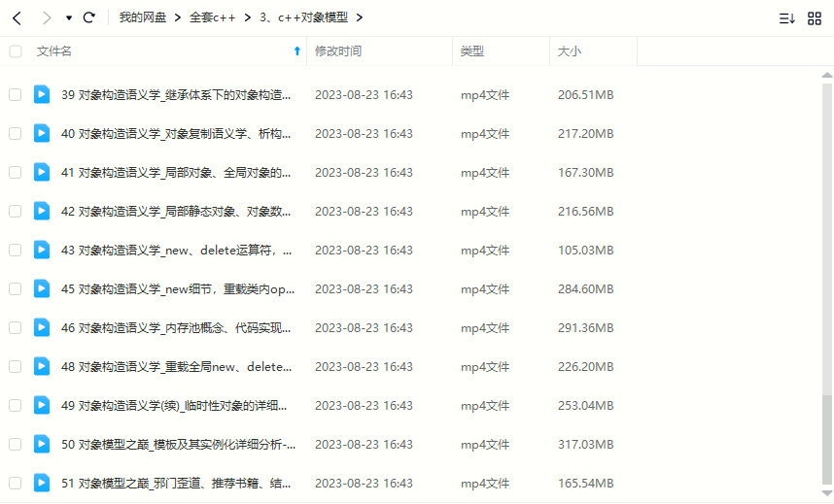Navigate to 全套c++ breadcrumb folder
The height and width of the screenshot is (504, 834).
point(212,17)
